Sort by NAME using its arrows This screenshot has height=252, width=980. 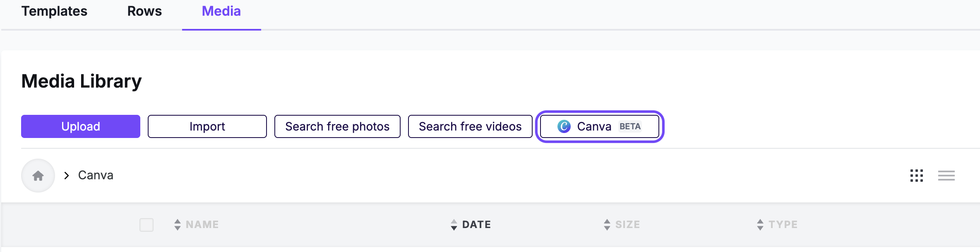[178, 225]
